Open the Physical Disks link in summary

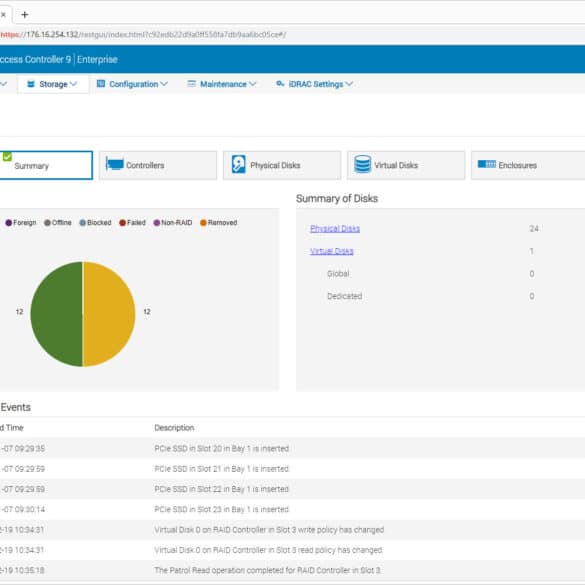pos(335,228)
